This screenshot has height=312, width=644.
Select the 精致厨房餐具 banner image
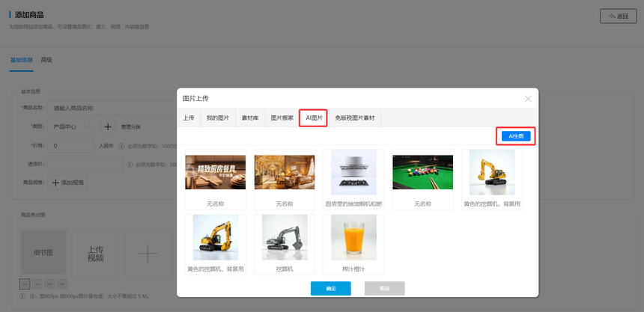[215, 172]
